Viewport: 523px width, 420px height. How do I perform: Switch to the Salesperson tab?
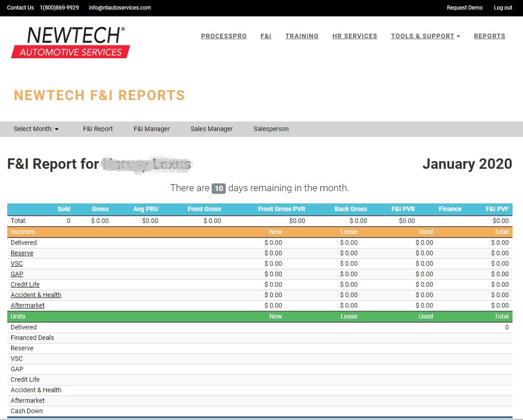click(271, 129)
